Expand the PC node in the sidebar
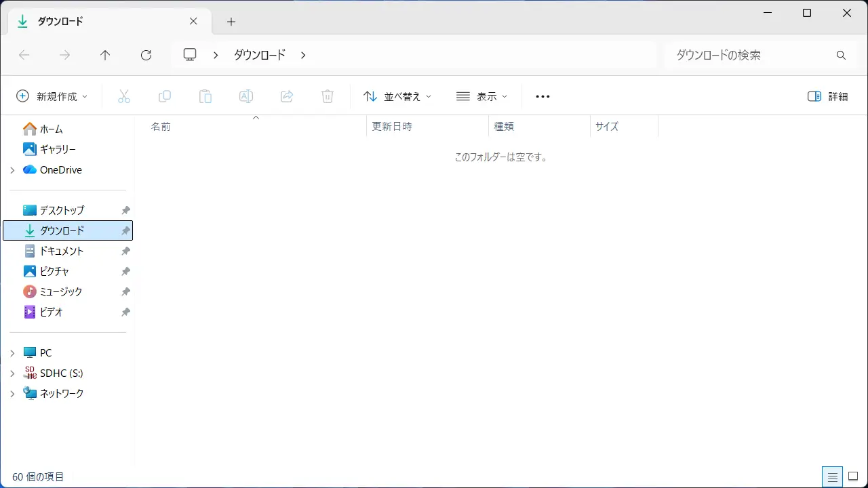 point(12,352)
